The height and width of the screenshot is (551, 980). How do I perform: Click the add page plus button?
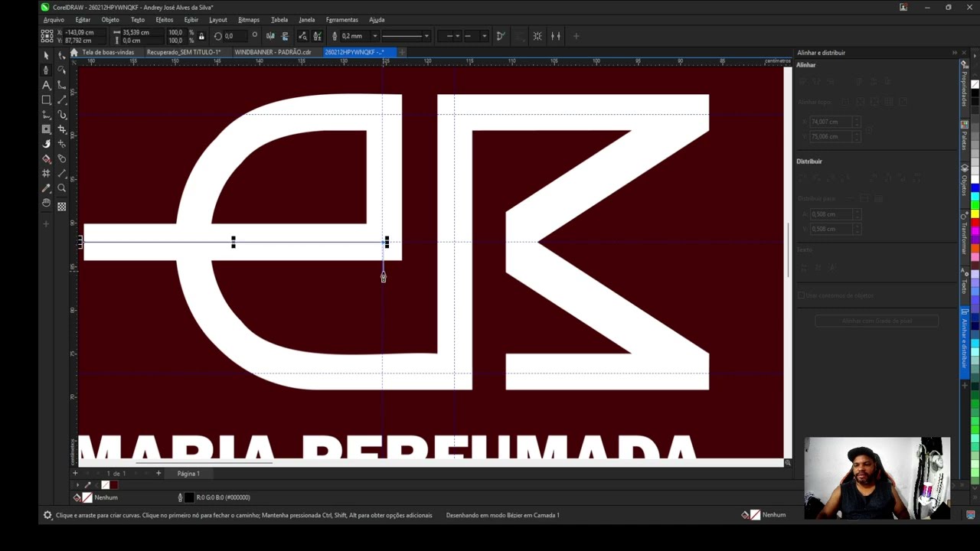[x=158, y=473]
